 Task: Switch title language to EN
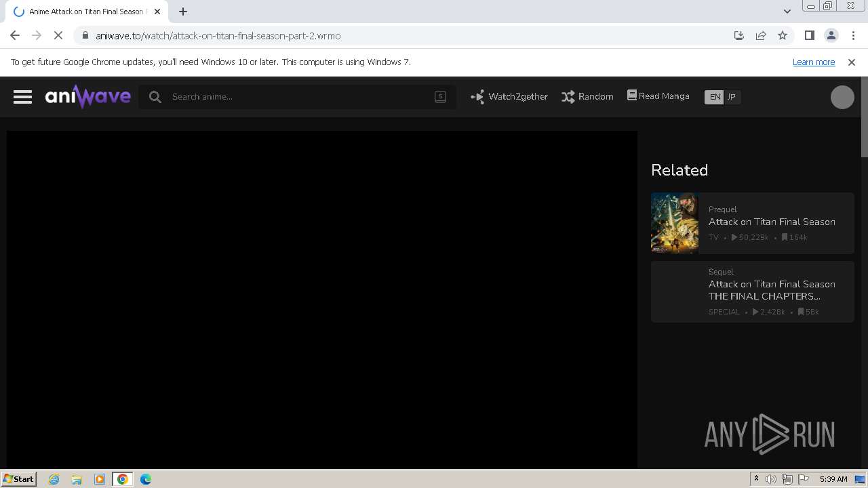(x=715, y=97)
